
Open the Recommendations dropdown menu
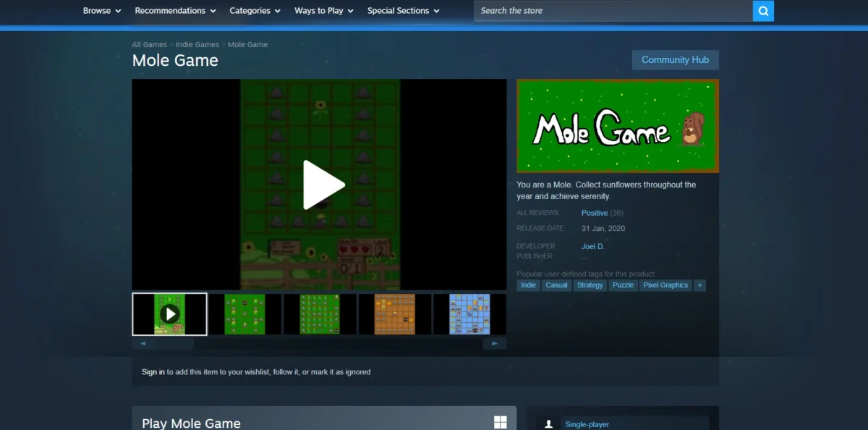(x=175, y=11)
